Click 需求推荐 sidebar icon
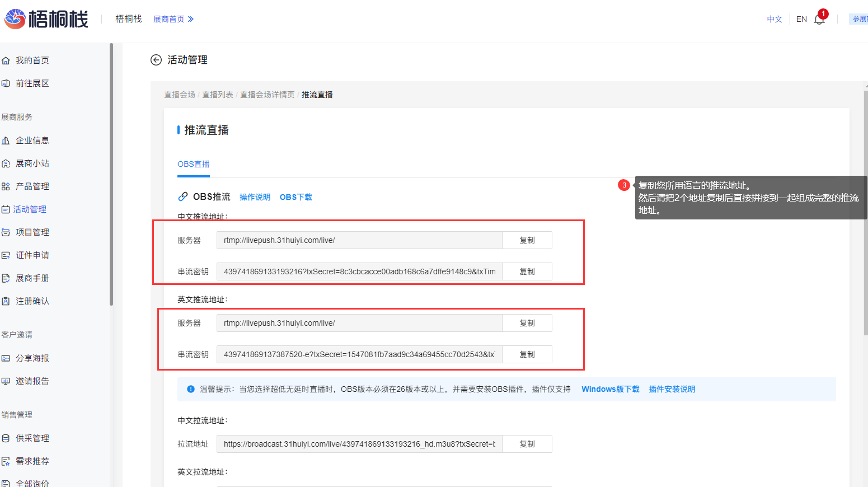Viewport: 868px width, 487px height. [x=6, y=461]
